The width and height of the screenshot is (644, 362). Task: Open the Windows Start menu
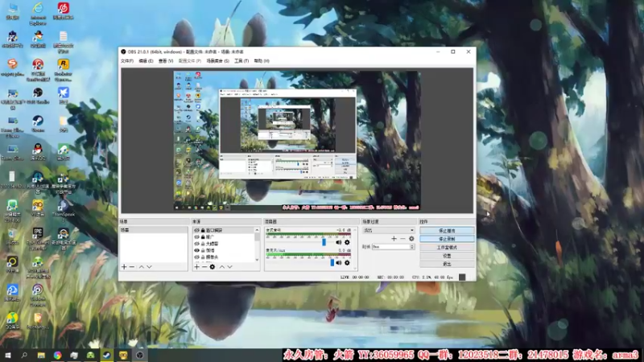(8, 356)
